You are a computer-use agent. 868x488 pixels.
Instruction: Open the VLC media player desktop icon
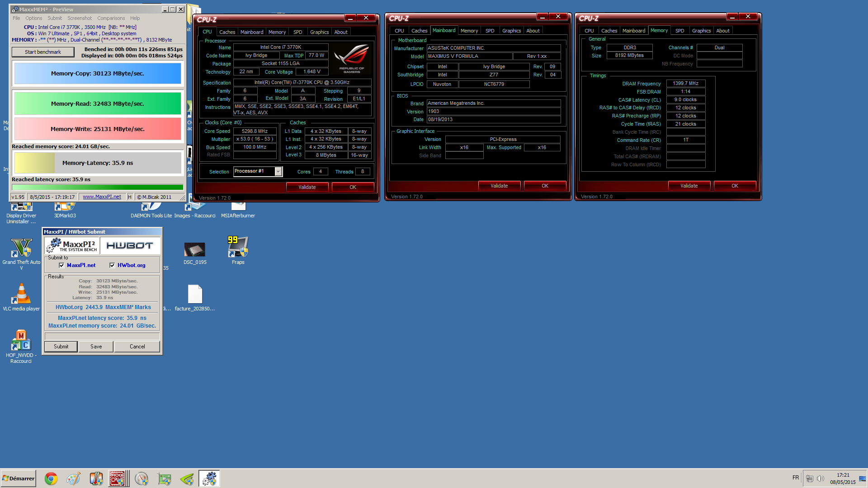coord(21,297)
